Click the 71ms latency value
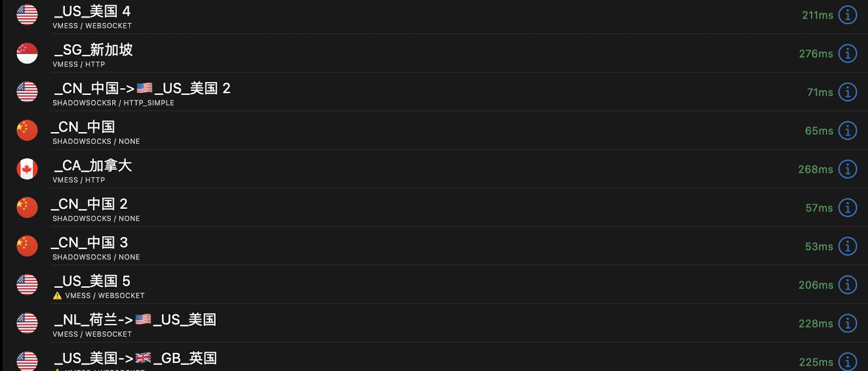 click(820, 92)
